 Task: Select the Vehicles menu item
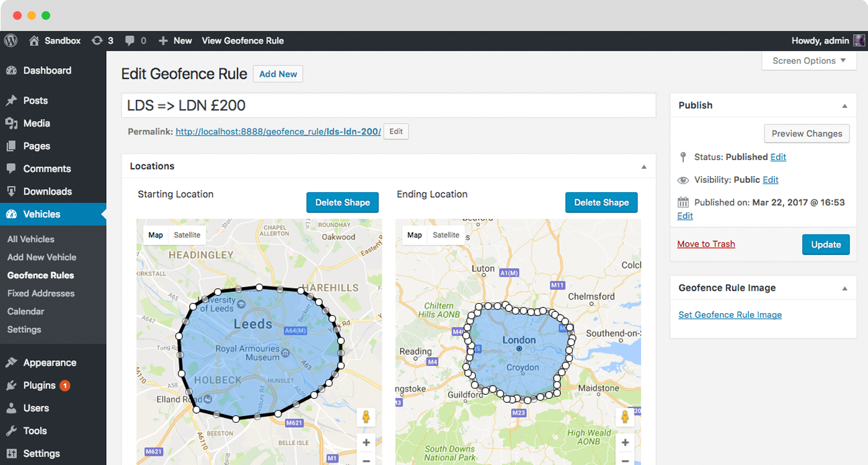coord(53,214)
